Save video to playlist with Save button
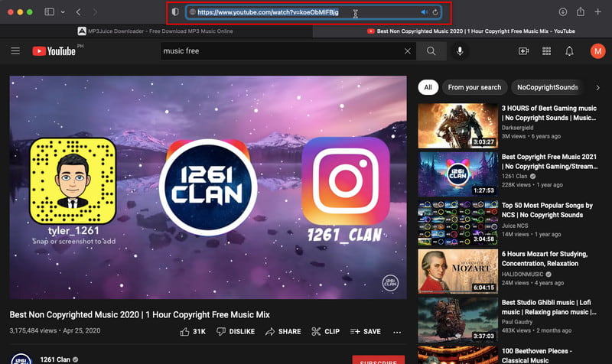The image size is (612, 364). pos(366,332)
